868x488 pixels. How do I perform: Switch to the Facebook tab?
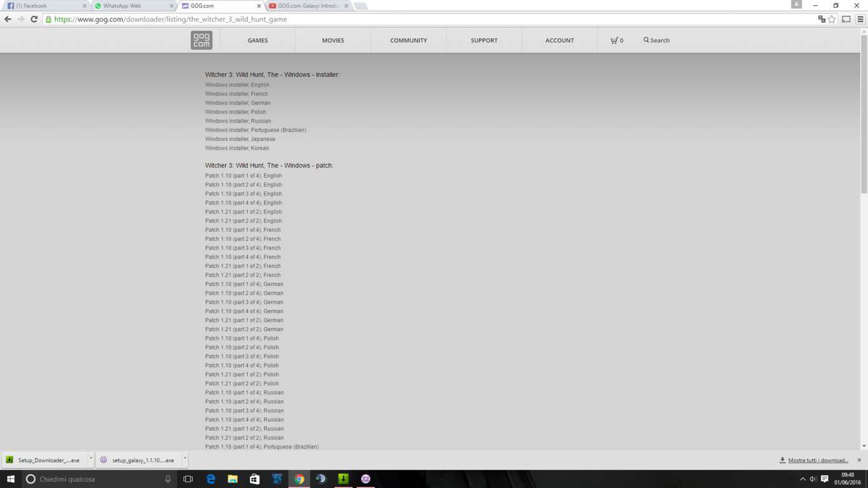point(45,6)
